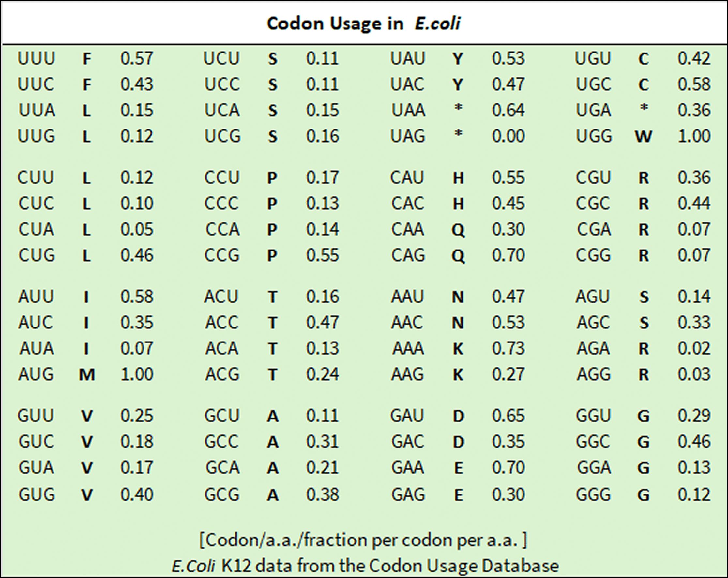The width and height of the screenshot is (728, 578).
Task: Click the asterisk next to UAG
Action: (458, 134)
